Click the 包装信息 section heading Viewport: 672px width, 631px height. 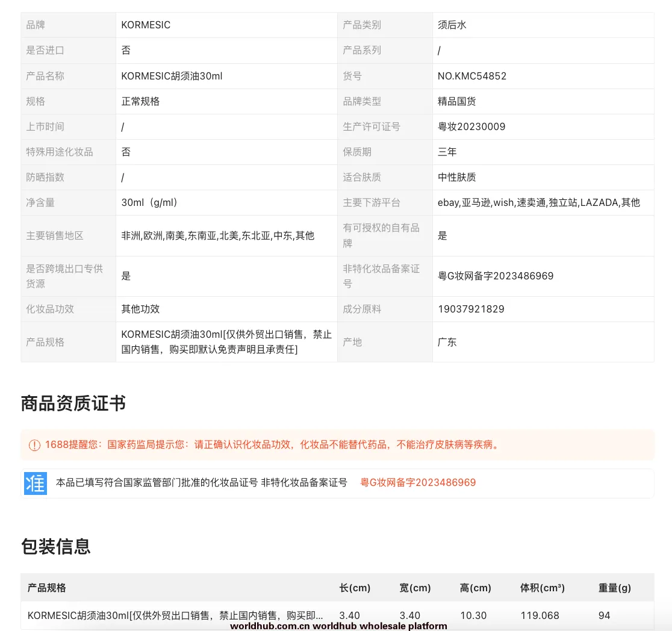coord(56,547)
